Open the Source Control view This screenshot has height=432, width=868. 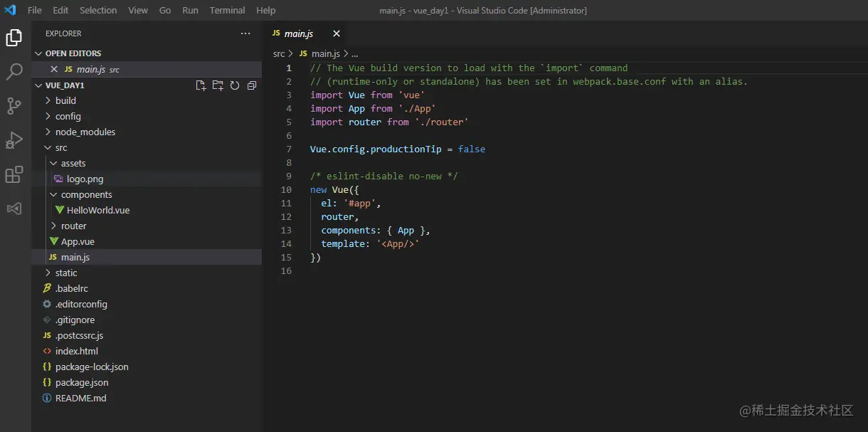(14, 106)
